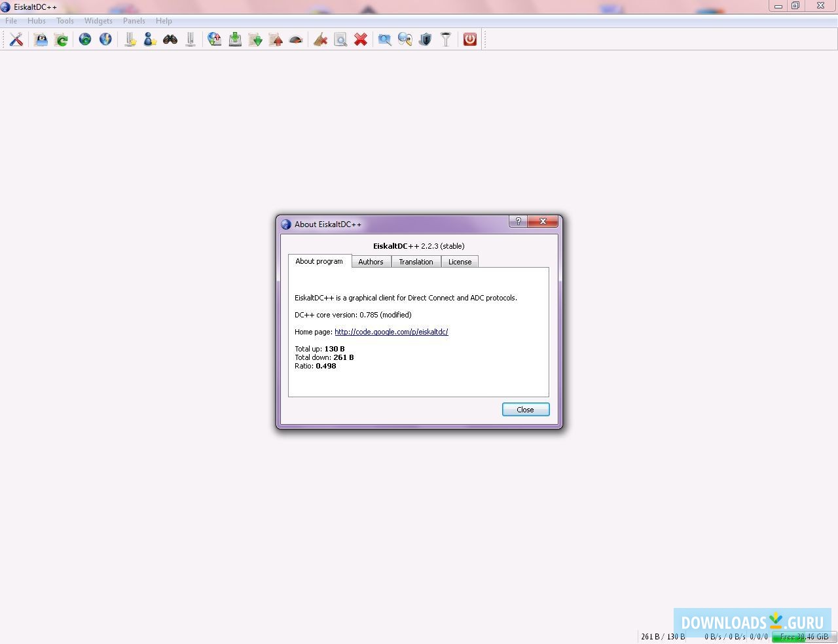Open the Tools menu

click(65, 21)
